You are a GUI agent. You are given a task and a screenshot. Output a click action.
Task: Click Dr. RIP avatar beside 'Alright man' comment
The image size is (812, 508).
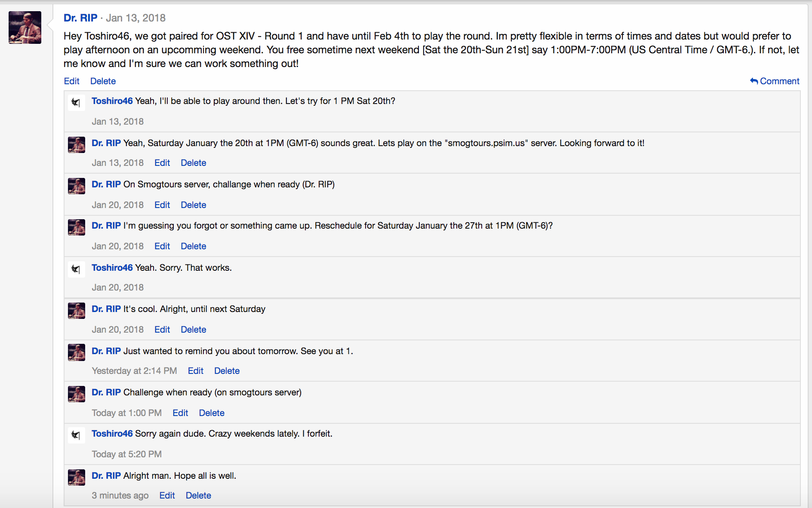[x=76, y=477]
